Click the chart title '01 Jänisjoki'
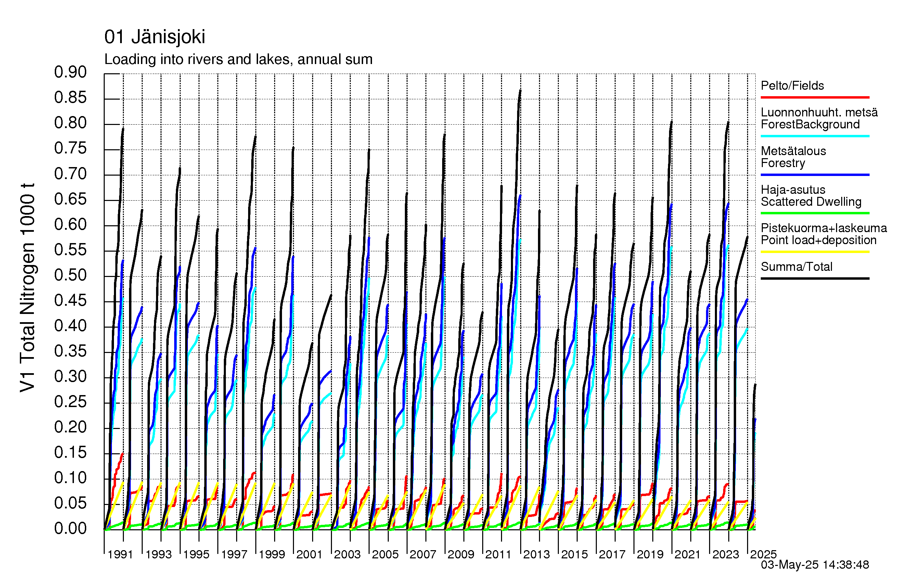Image resolution: width=924 pixels, height=582 pixels. click(x=155, y=37)
